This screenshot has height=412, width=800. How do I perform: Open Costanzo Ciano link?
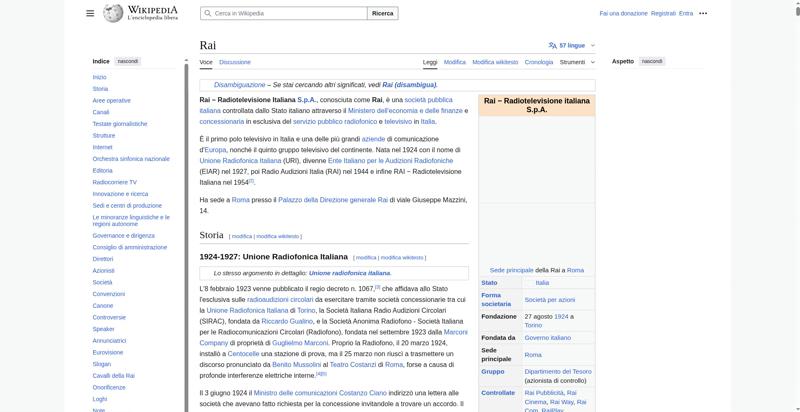[x=363, y=394]
